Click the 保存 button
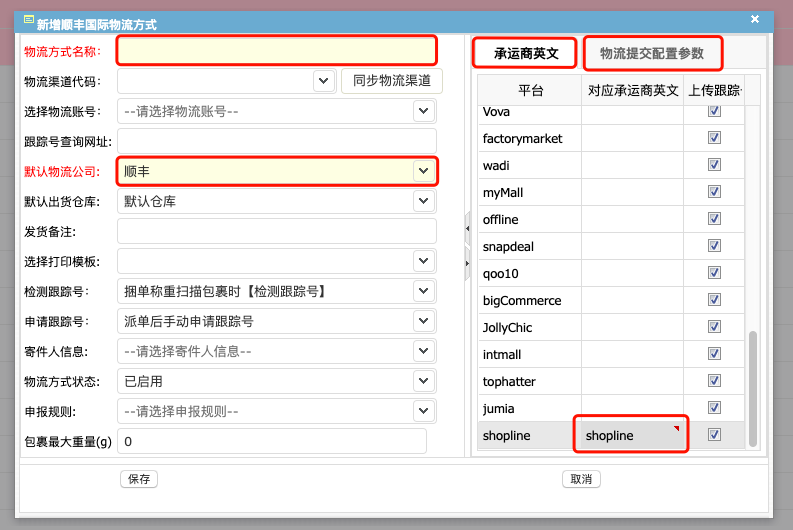Image resolution: width=793 pixels, height=530 pixels. pos(139,479)
